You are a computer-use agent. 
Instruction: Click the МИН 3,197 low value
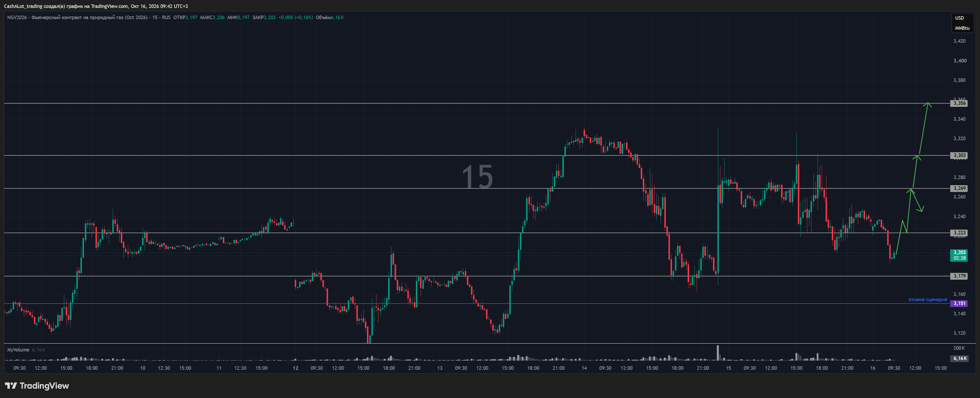(x=238, y=17)
